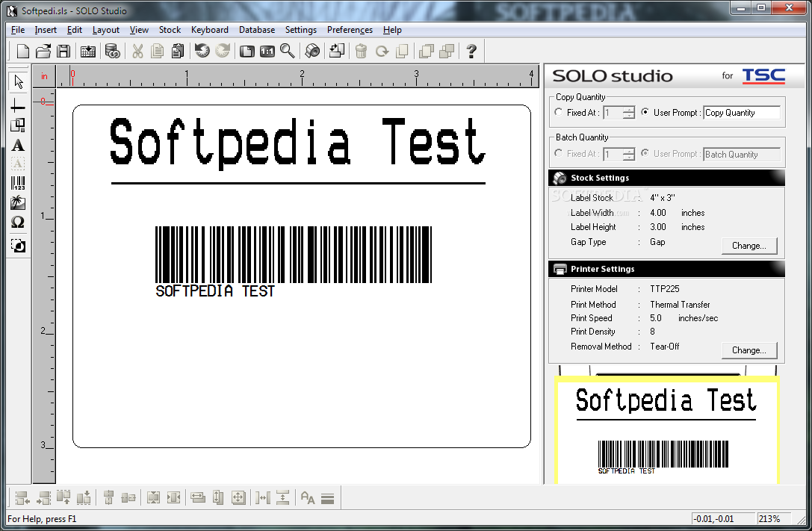
Task: Click the 'in' ruler unit indicator
Action: coord(44,76)
